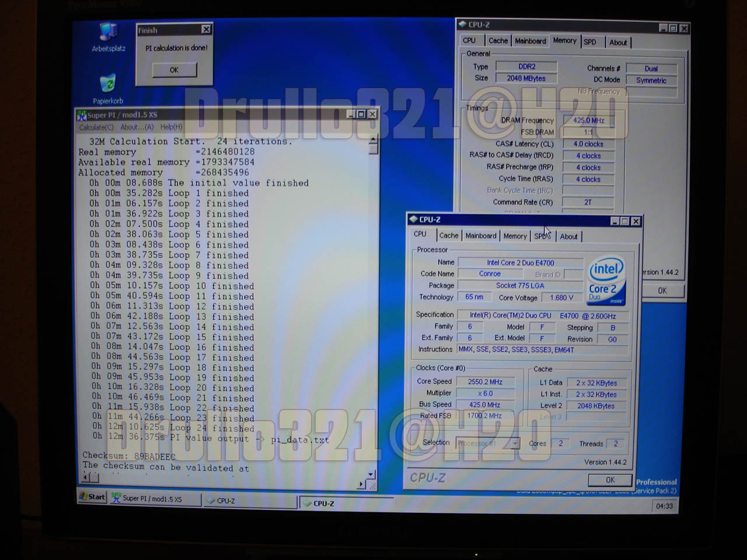Click the front CPU-Z title bar icon

pyautogui.click(x=413, y=220)
